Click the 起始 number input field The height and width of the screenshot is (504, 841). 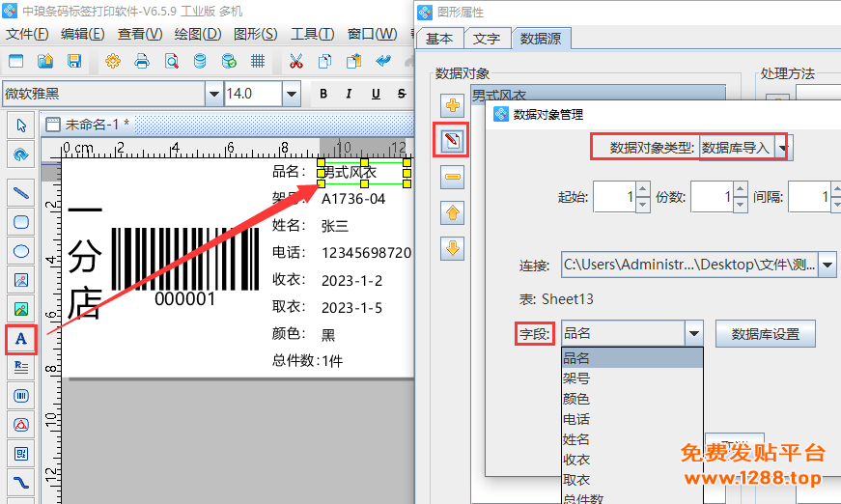(615, 197)
